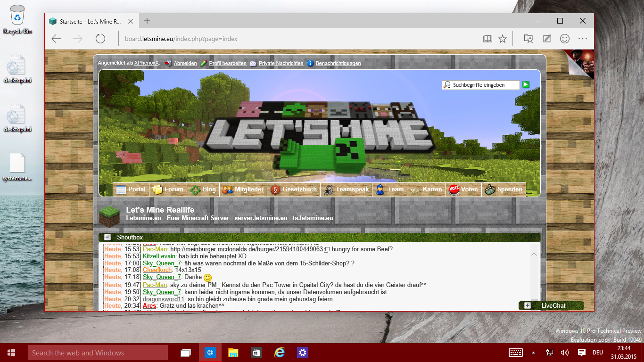
Task: Open the Forum menu item
Action: pos(168,189)
